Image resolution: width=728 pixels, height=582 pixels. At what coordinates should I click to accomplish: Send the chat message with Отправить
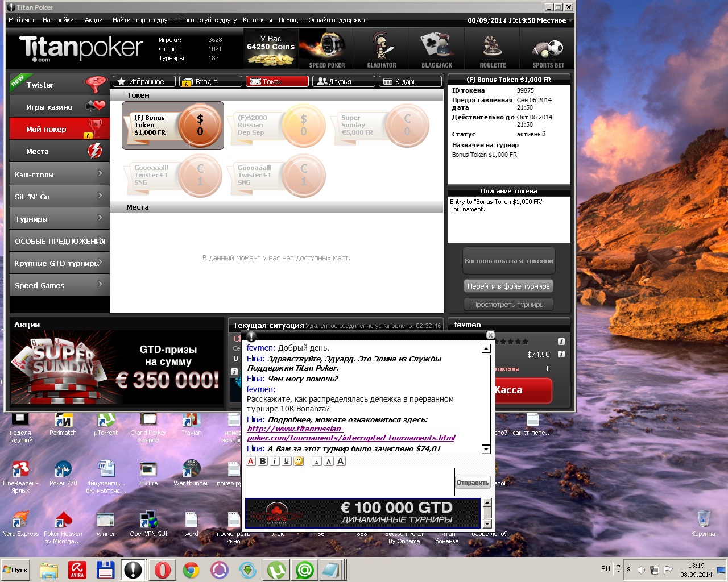coord(473,483)
